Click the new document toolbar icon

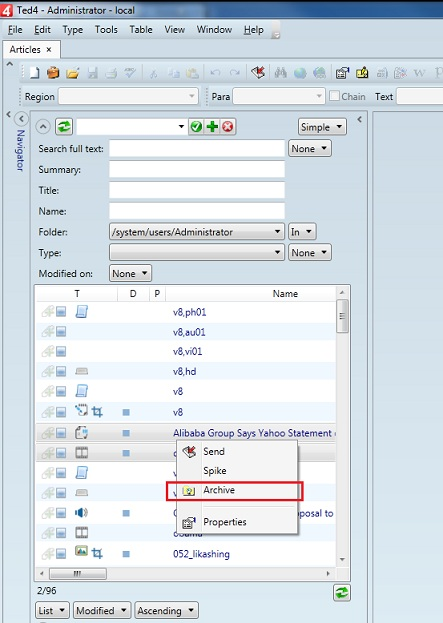(35, 73)
